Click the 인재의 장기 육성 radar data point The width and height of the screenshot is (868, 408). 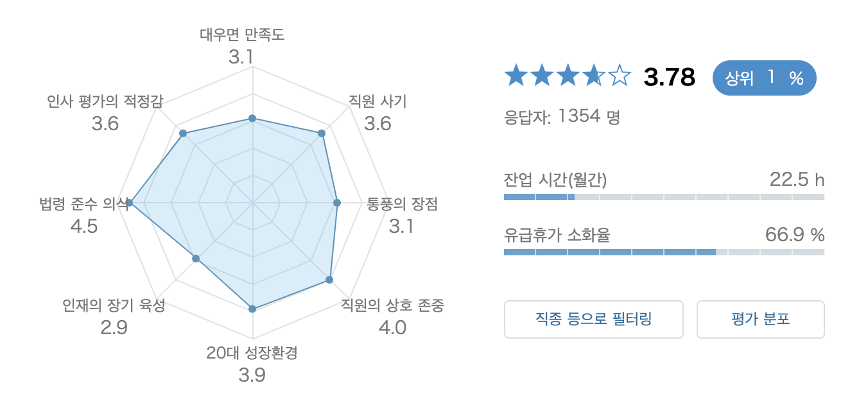point(196,259)
